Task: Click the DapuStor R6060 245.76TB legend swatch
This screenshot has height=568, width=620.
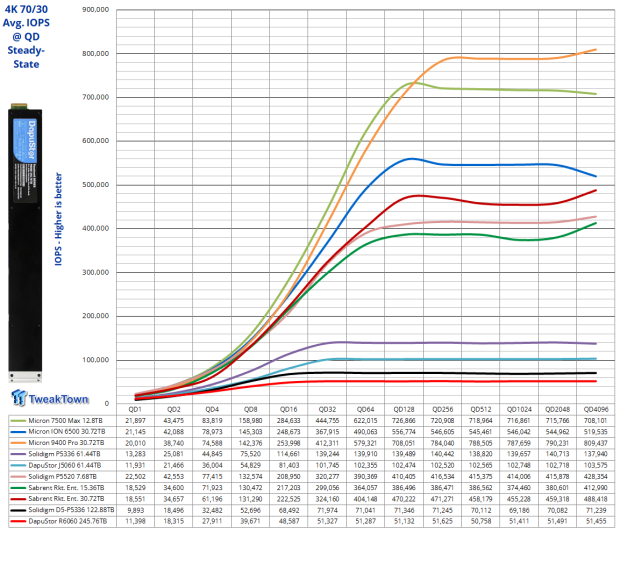Action: [x=18, y=521]
